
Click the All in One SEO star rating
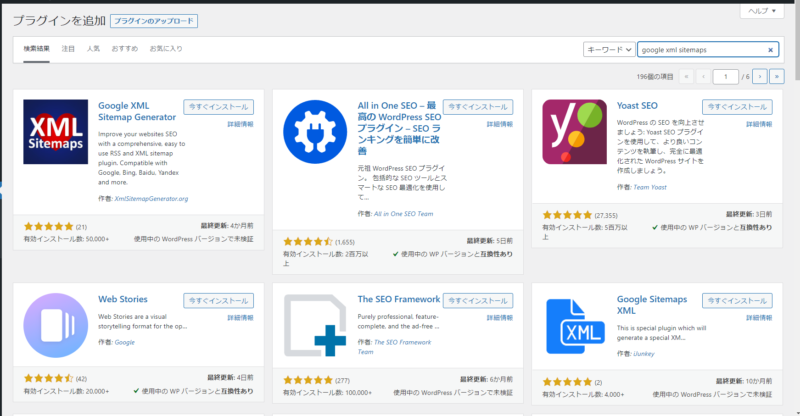[x=308, y=241]
